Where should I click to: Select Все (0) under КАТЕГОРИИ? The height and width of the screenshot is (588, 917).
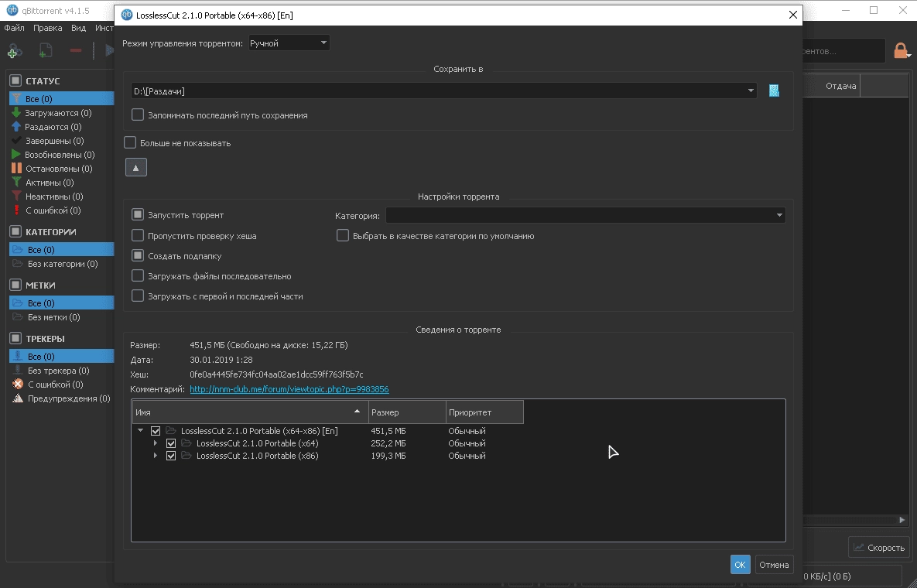(61, 250)
